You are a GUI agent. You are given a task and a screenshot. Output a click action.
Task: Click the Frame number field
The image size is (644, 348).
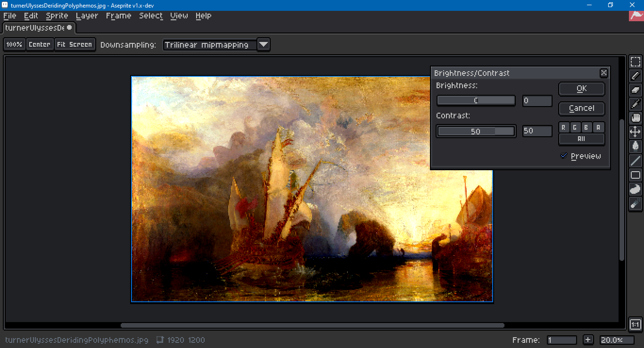(x=562, y=340)
